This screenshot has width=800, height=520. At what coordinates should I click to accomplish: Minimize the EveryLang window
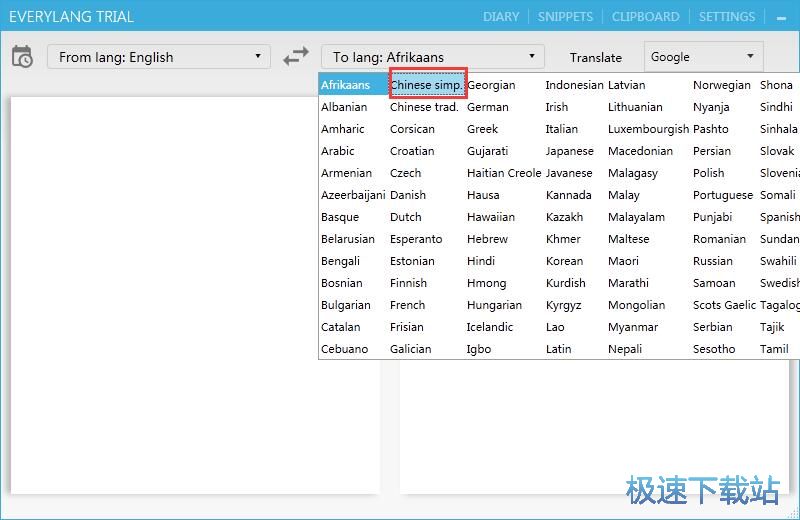click(781, 18)
